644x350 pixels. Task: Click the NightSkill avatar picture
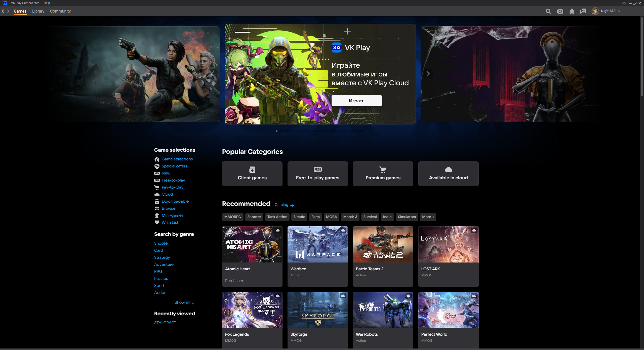[595, 11]
